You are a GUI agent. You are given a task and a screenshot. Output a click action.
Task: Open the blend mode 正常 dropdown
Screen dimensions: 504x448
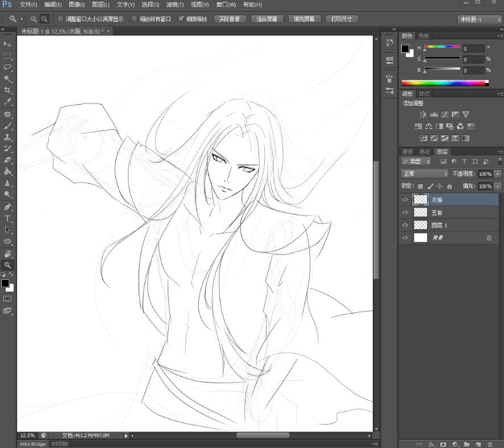pyautogui.click(x=424, y=173)
